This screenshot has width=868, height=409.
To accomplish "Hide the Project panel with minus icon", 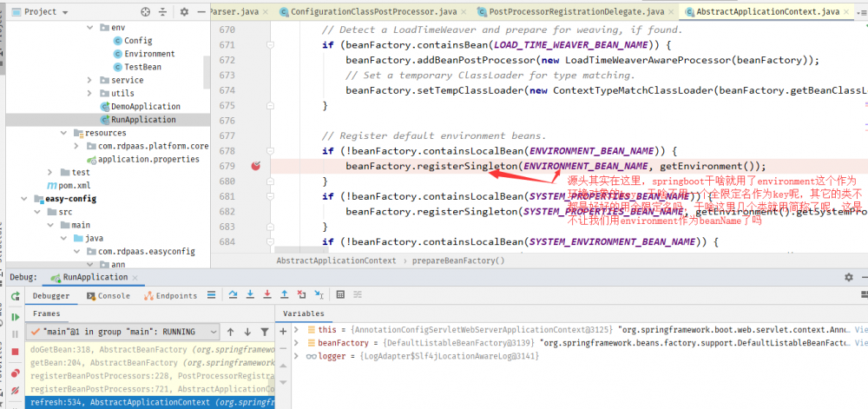I will coord(200,11).
